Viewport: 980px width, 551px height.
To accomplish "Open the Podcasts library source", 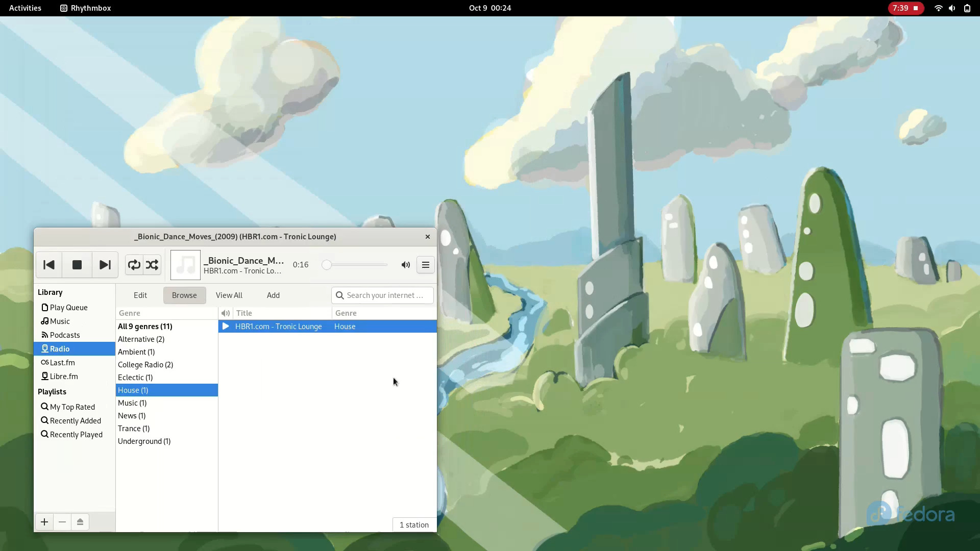I will coord(65,335).
